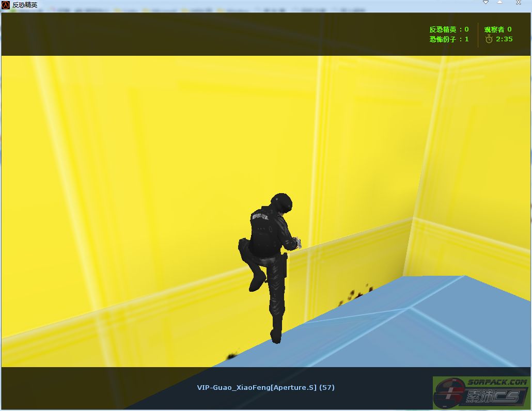Screen dimensions: 532x411
Task: Click the score line '反恐精英 : 0'
Action: pyautogui.click(x=449, y=29)
